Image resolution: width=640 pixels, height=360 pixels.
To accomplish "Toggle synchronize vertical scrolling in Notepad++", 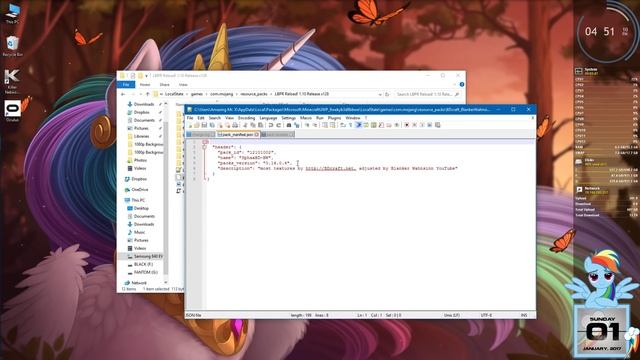I will click(325, 125).
